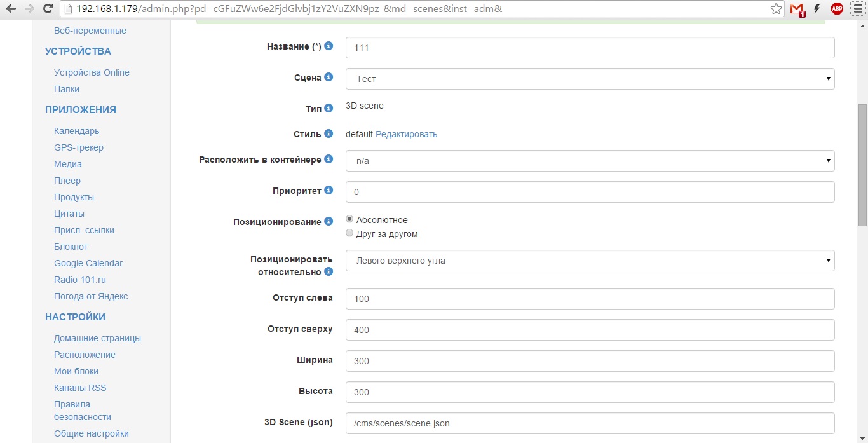Click the info icon next to Стиль
Screen dimensions: 868x443
pyautogui.click(x=329, y=133)
